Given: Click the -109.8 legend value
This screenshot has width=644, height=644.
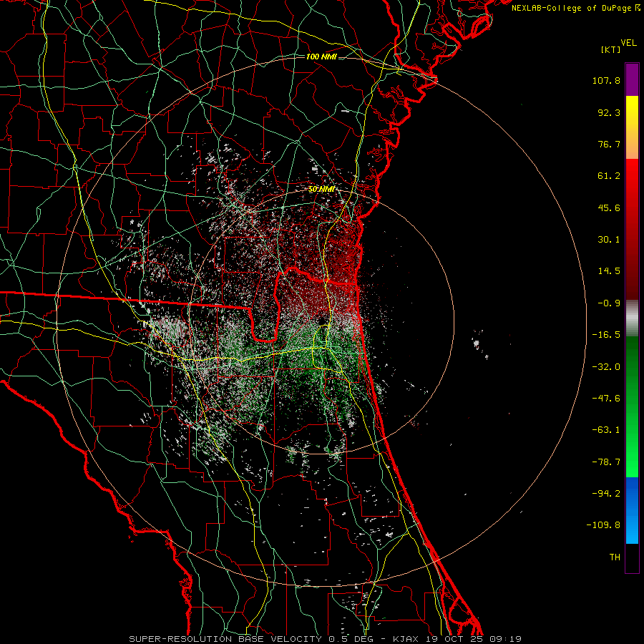Looking at the screenshot, I should click(x=604, y=525).
